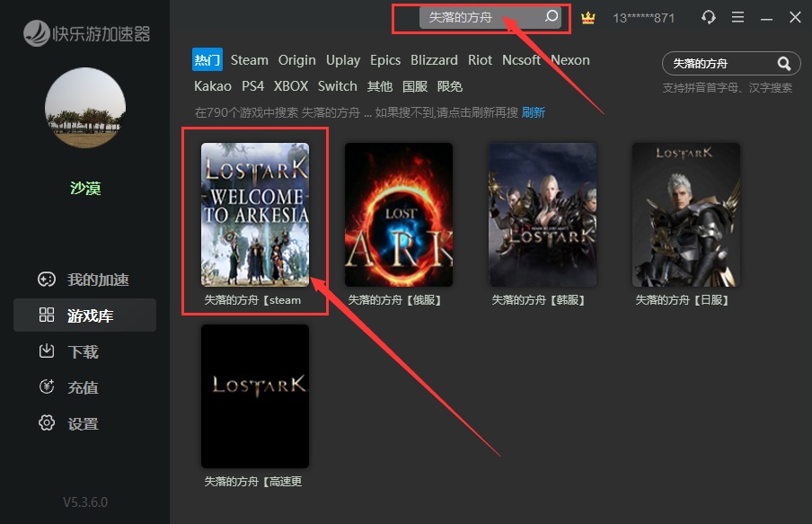Screen dimensions: 812x524
Task: Click the 失落的方舟【韩服】 label
Action: pos(539,300)
